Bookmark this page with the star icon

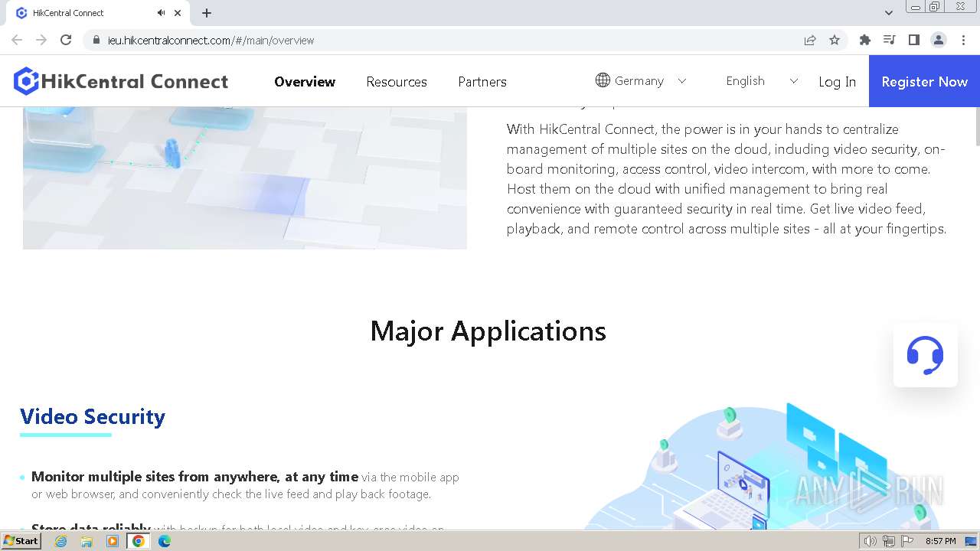coord(835,40)
